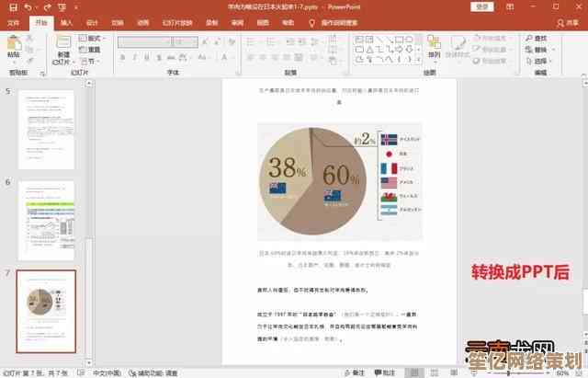This screenshot has width=588, height=378.
Task: Open the Slide Show (幻灯片放映) tab
Action: point(173,22)
